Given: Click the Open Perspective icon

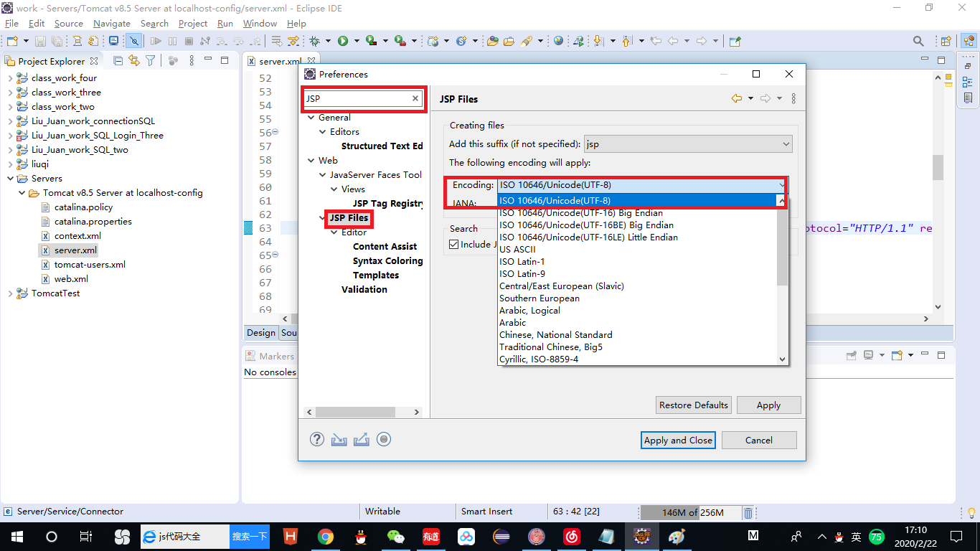Looking at the screenshot, I should [x=946, y=42].
